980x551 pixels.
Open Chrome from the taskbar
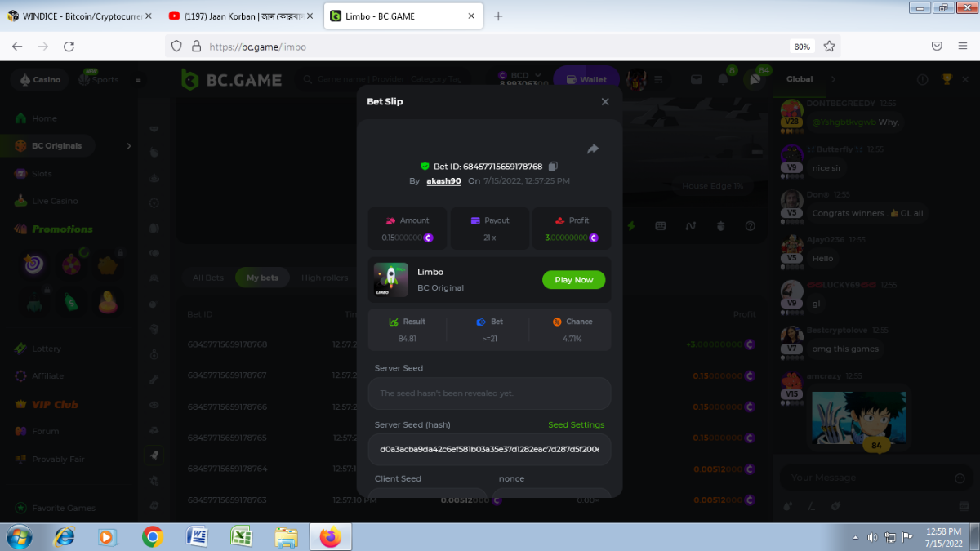pos(152,537)
